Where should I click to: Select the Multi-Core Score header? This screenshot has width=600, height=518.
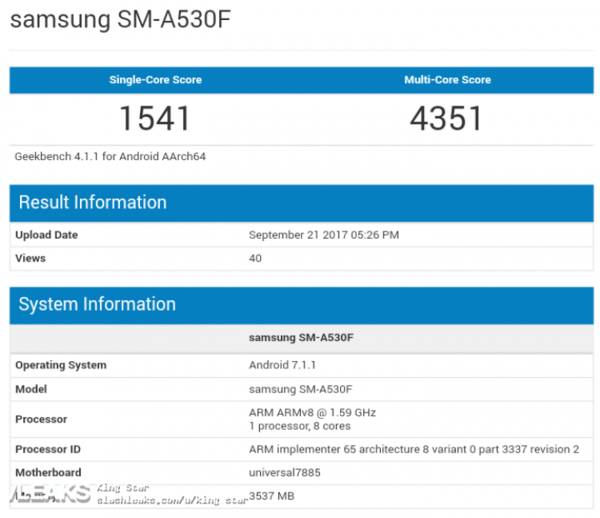[x=446, y=80]
